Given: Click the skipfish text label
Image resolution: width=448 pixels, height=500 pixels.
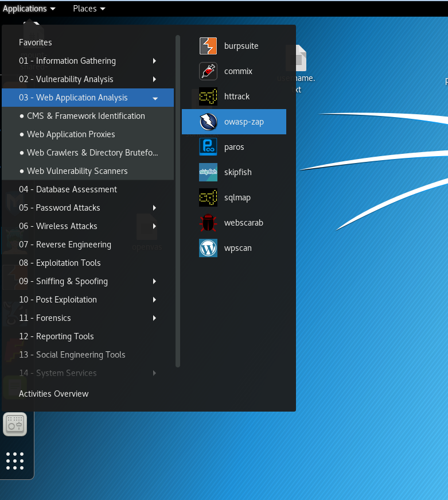Looking at the screenshot, I should (237, 172).
